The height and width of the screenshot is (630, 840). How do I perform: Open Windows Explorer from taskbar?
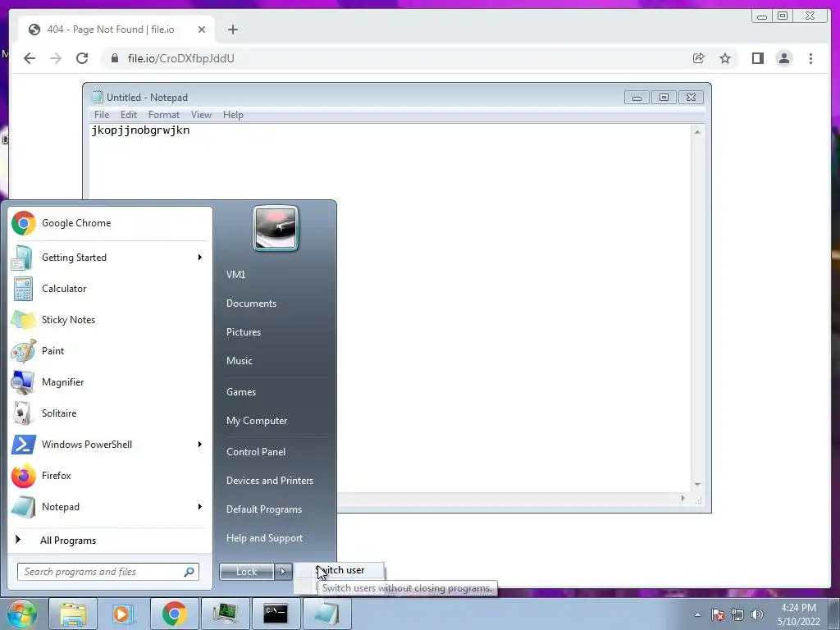pyautogui.click(x=73, y=614)
